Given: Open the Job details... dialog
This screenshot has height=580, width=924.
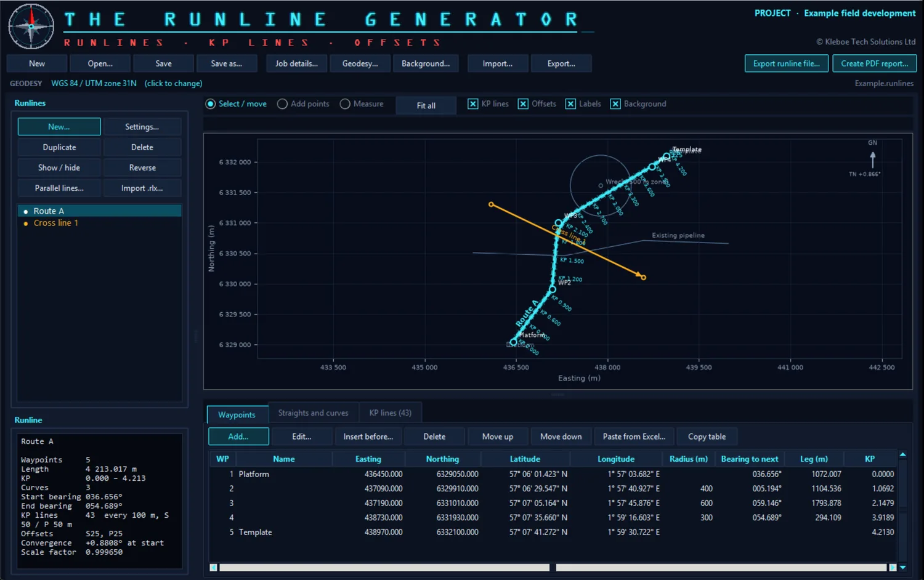Looking at the screenshot, I should (297, 63).
